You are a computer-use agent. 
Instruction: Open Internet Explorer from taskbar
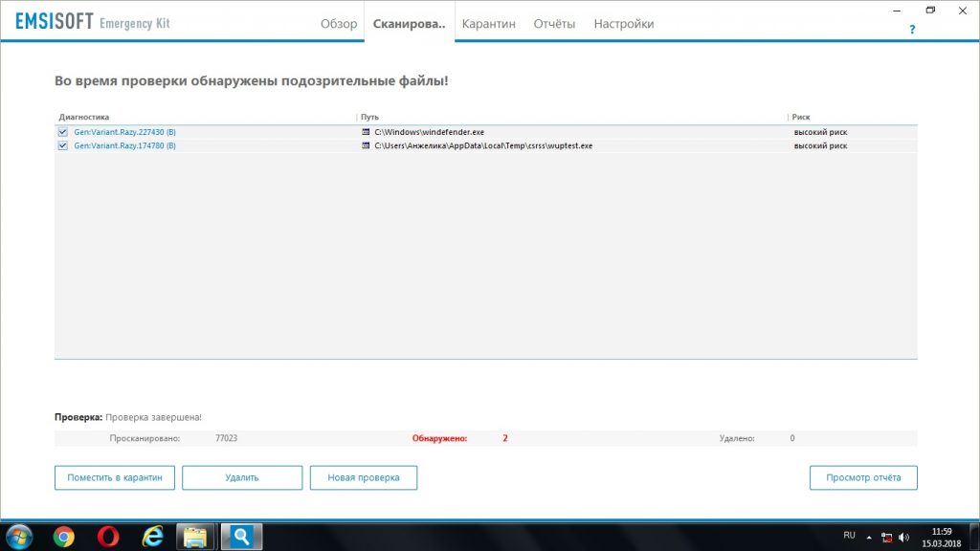tap(152, 537)
